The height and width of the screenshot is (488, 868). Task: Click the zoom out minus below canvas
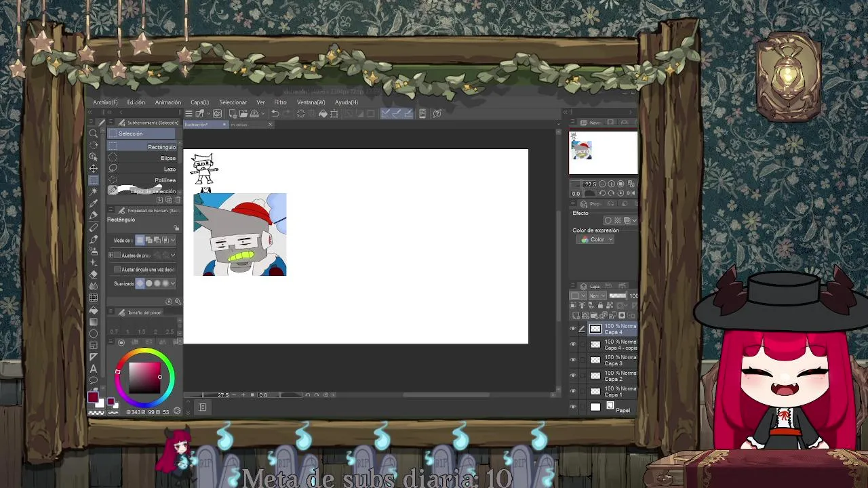pos(234,394)
